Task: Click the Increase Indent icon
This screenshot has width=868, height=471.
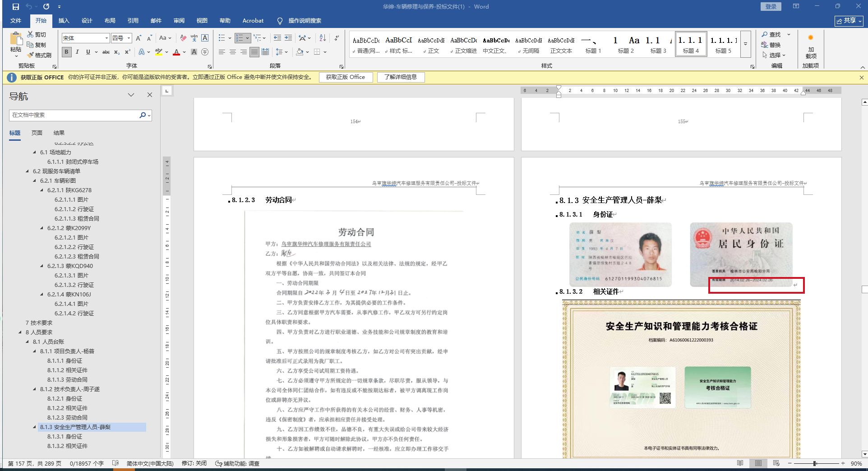Action: [288, 38]
